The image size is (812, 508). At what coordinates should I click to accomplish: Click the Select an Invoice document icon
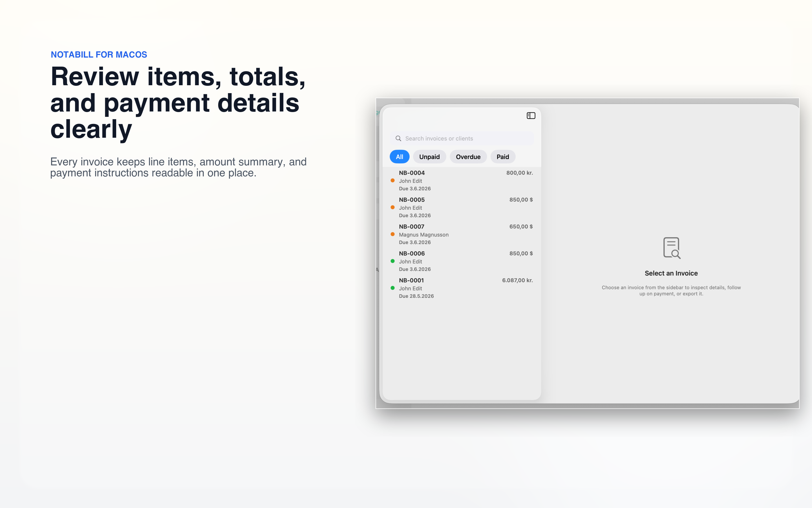tap(671, 248)
